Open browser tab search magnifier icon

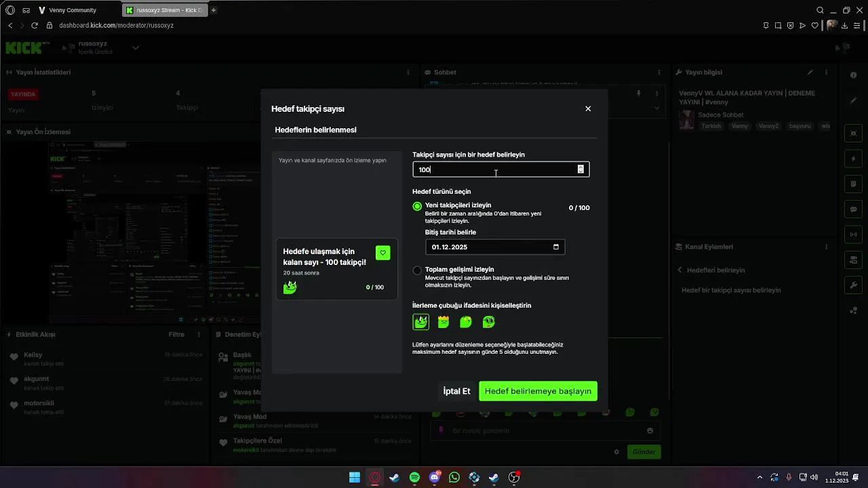pyautogui.click(x=820, y=10)
